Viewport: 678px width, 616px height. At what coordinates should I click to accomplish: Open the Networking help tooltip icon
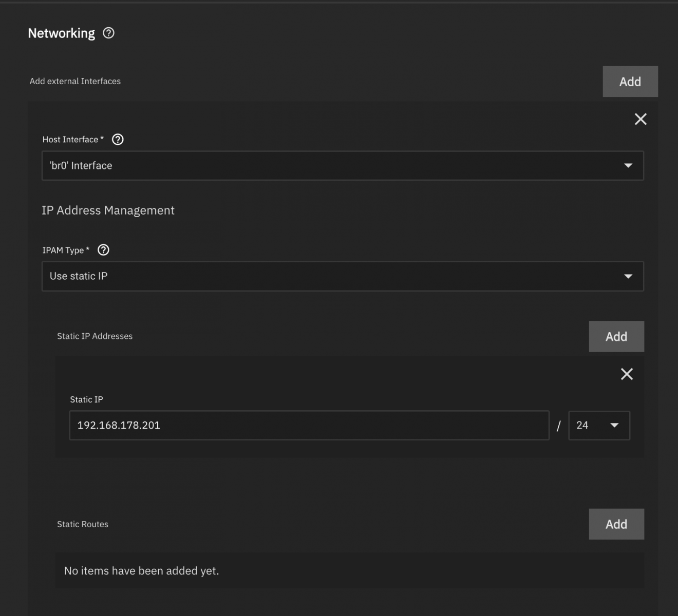(108, 33)
